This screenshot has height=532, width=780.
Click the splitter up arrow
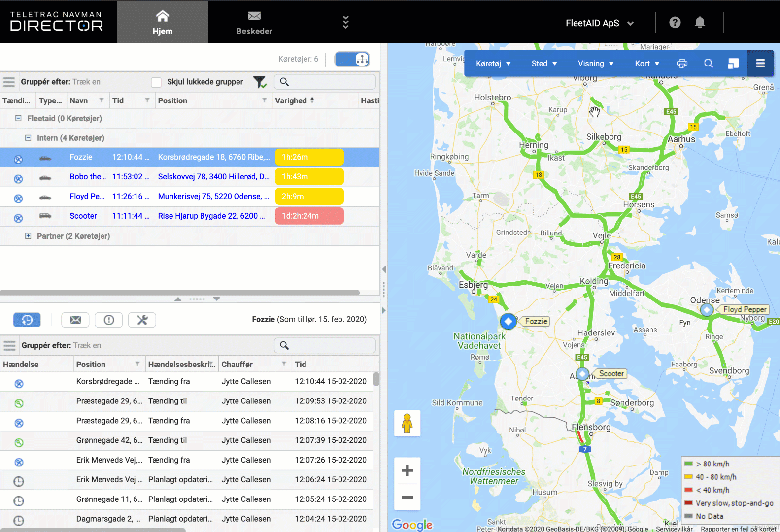click(178, 299)
